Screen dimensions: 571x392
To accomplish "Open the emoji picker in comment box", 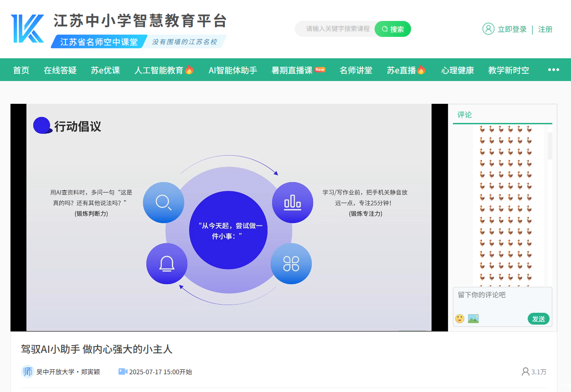I will click(460, 319).
